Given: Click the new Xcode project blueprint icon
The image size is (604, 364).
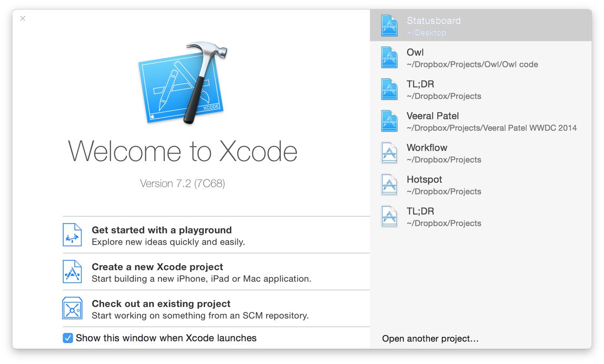Looking at the screenshot, I should coord(72,271).
